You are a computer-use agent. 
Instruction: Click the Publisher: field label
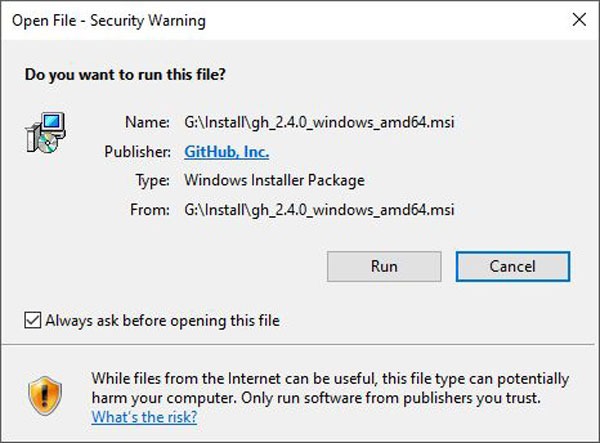click(138, 152)
